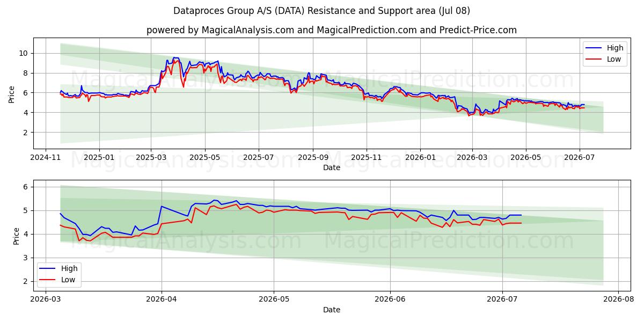Click the '2025-07' x-axis label on top chart
Viewport: 644px width, 322px height.
(x=259, y=158)
